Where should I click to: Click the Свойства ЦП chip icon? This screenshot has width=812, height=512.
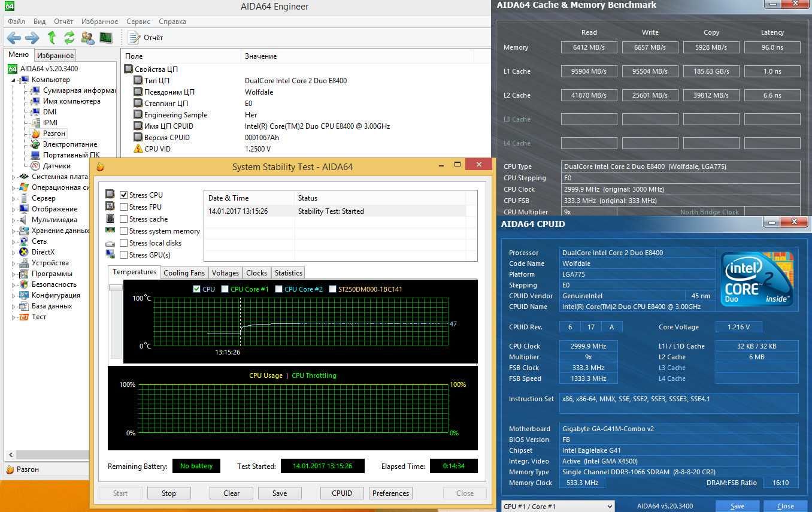128,69
